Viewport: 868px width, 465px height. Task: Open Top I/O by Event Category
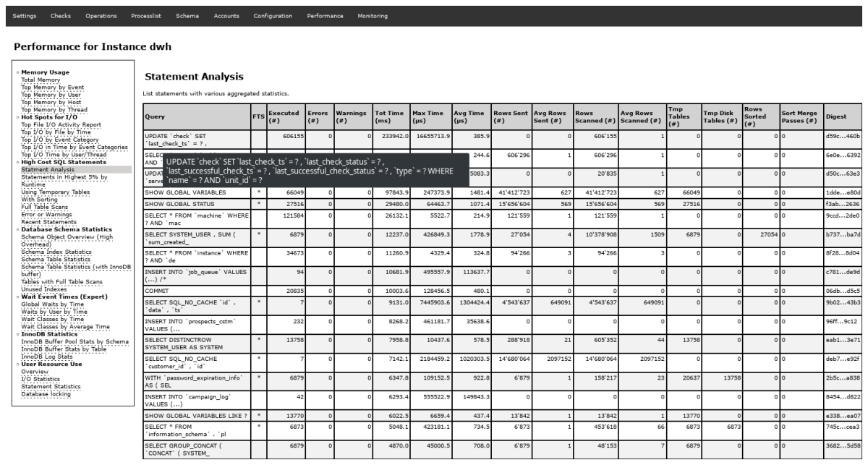tap(60, 140)
